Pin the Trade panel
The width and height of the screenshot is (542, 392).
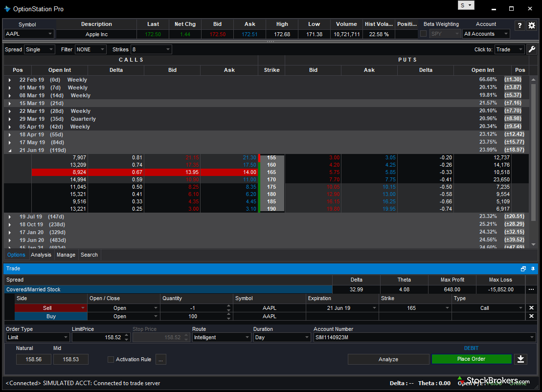[x=533, y=269]
